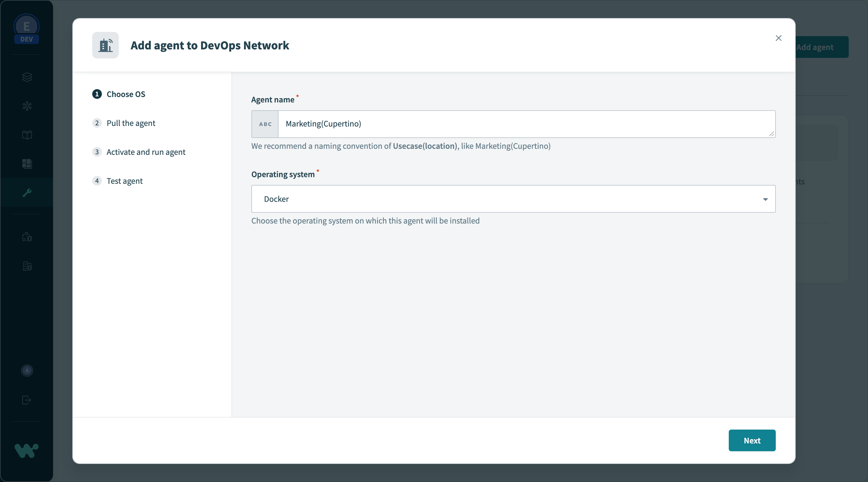This screenshot has height=482, width=868.
Task: Open the layers stack icon in sidebar
Action: point(27,77)
